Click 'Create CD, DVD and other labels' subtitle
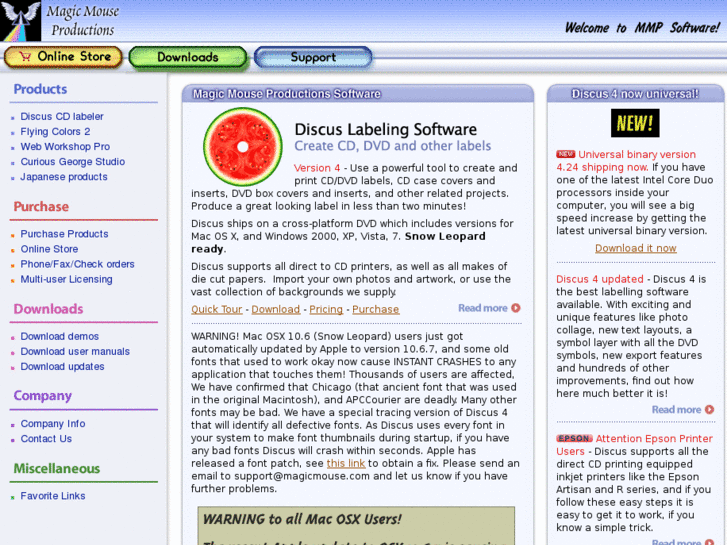Screen dimensions: 727x545 point(392,146)
